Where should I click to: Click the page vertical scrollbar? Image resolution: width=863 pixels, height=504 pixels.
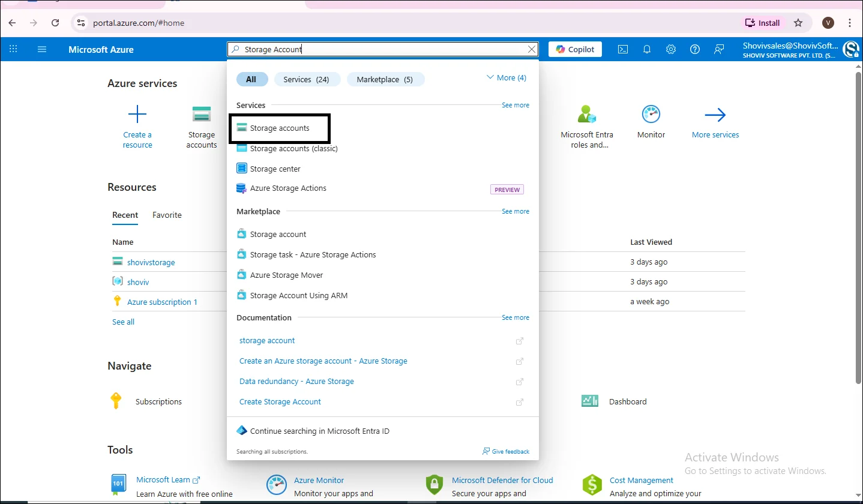coord(858,228)
